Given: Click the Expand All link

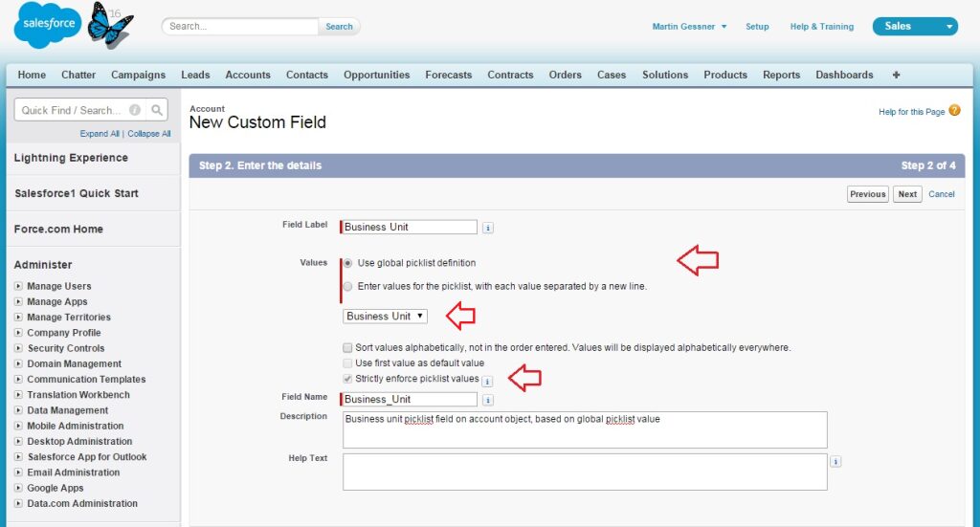Looking at the screenshot, I should click(x=100, y=134).
